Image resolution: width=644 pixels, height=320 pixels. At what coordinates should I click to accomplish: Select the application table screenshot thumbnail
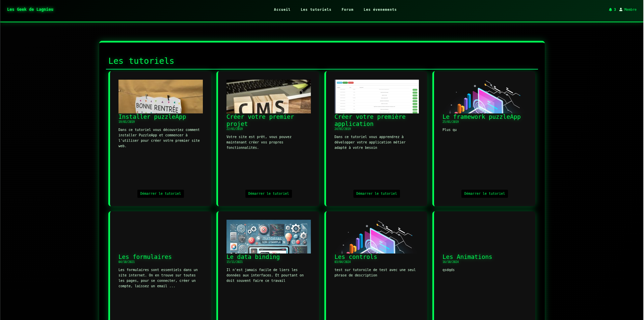coord(376,97)
